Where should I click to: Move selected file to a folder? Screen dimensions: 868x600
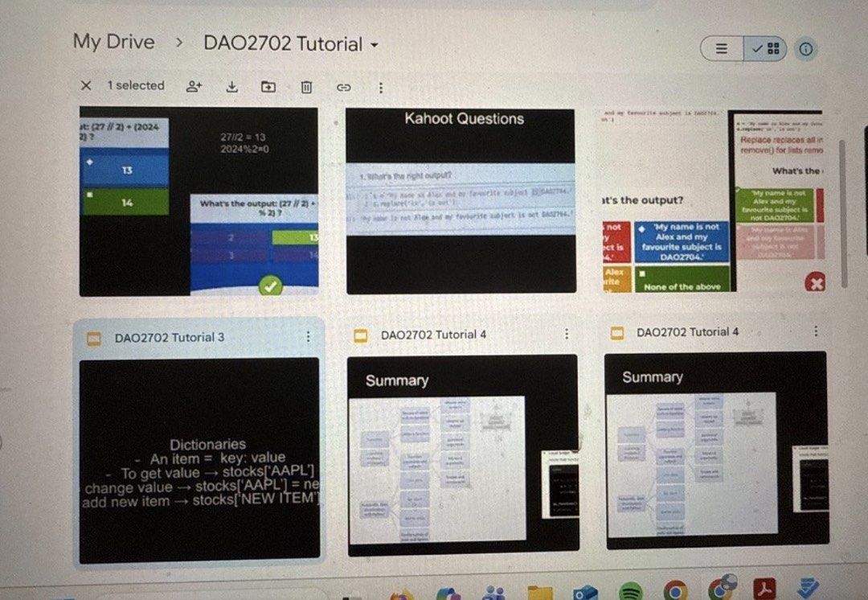[x=268, y=87]
